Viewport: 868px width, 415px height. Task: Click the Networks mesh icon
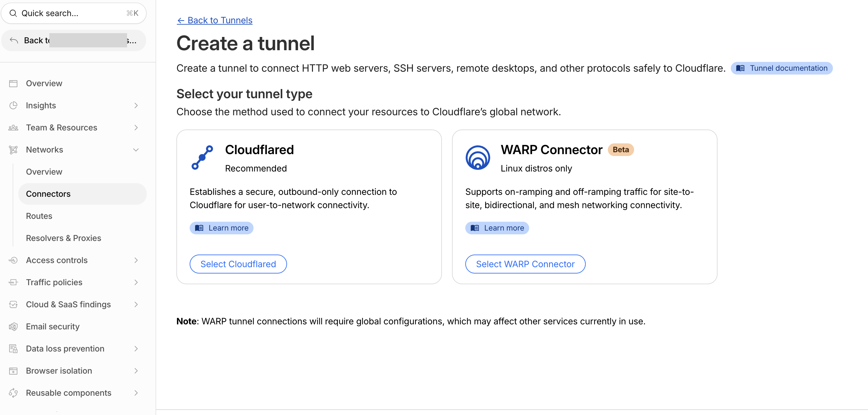tap(13, 150)
